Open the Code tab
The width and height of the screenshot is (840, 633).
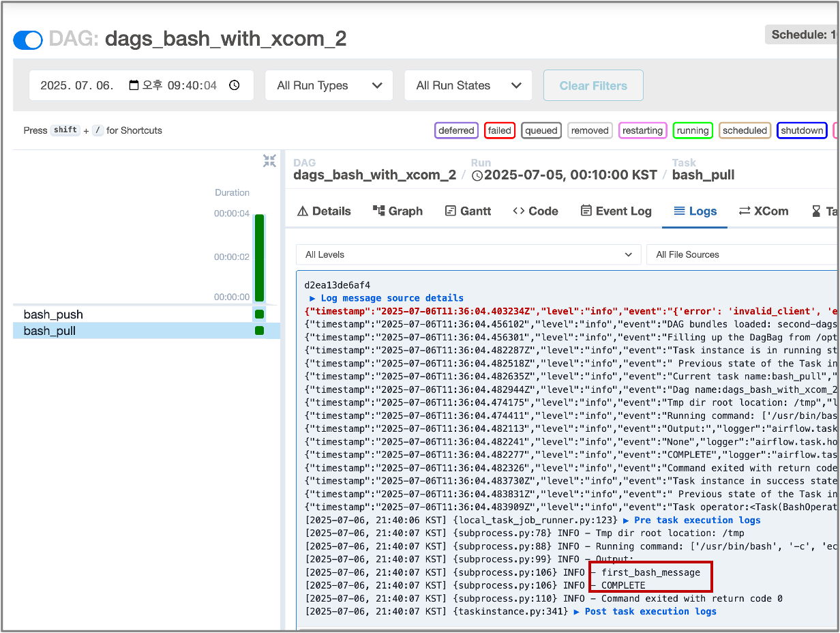coord(535,211)
